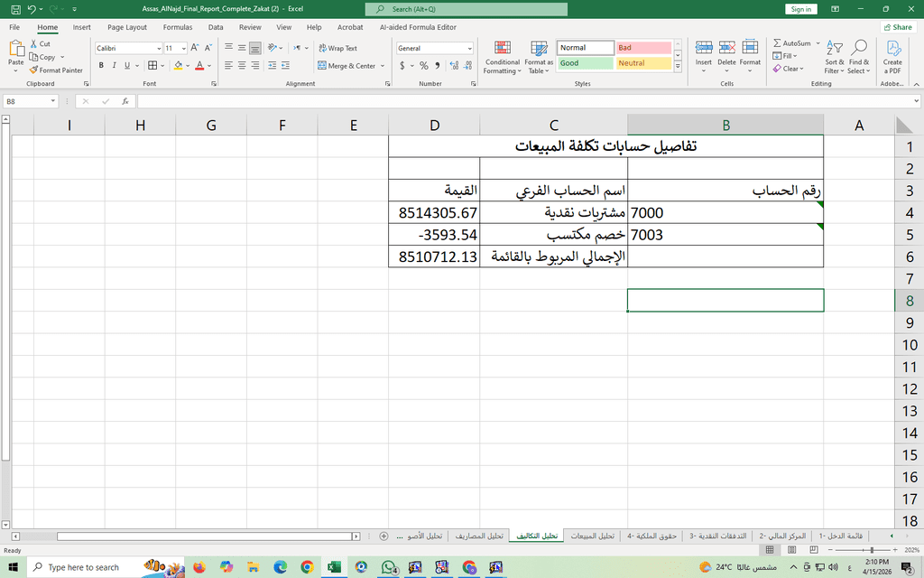Click the Share button
924x578 pixels.
(898, 27)
